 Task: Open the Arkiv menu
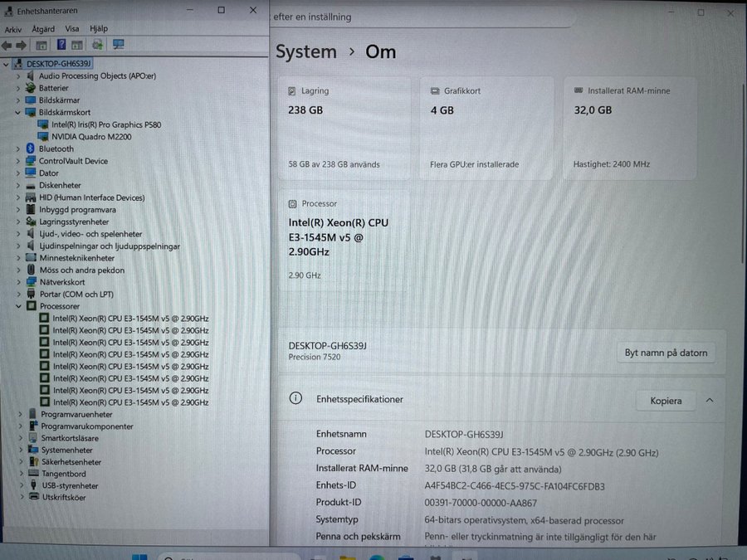click(x=13, y=29)
